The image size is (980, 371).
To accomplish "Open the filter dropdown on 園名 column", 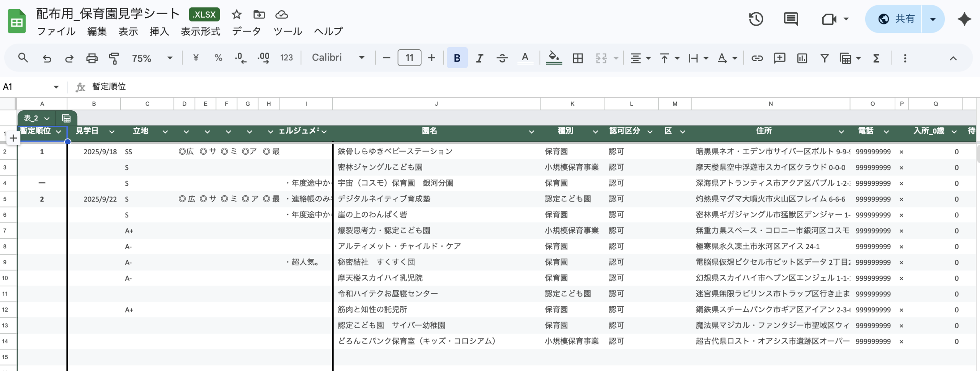I will (531, 131).
